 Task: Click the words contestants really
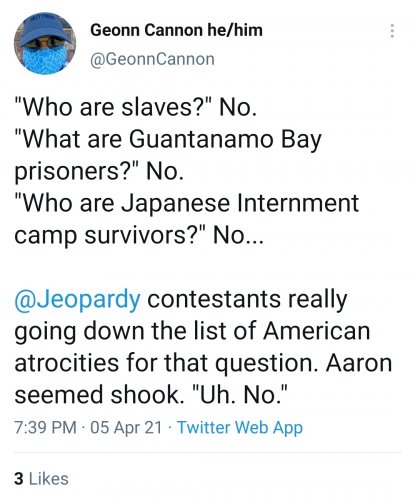click(x=247, y=299)
